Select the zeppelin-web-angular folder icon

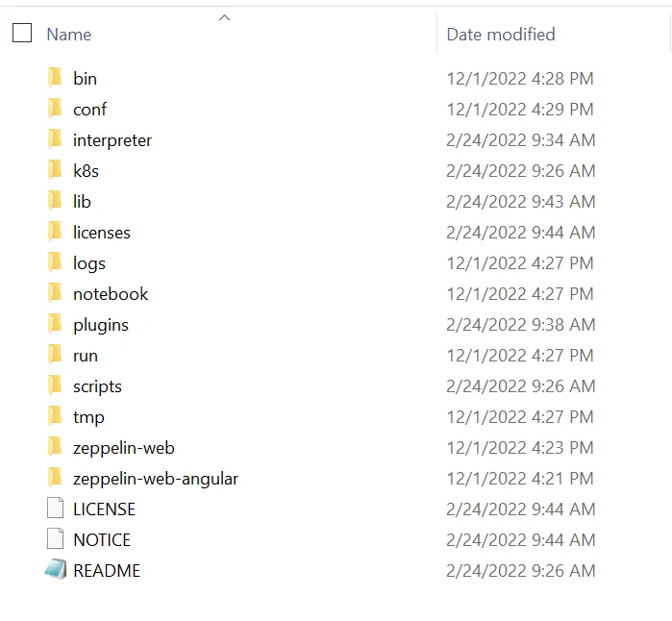point(56,478)
